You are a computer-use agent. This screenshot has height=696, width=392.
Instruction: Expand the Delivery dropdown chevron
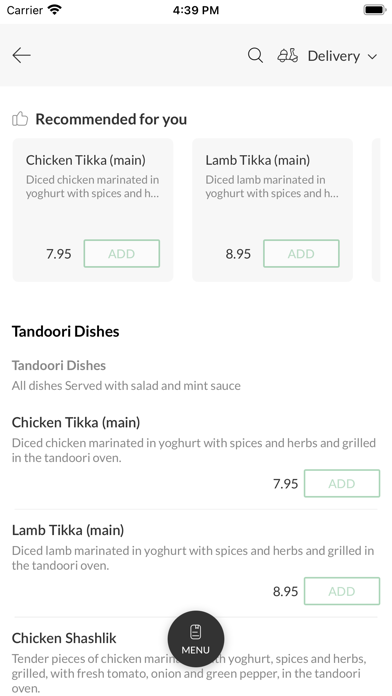pos(372,56)
